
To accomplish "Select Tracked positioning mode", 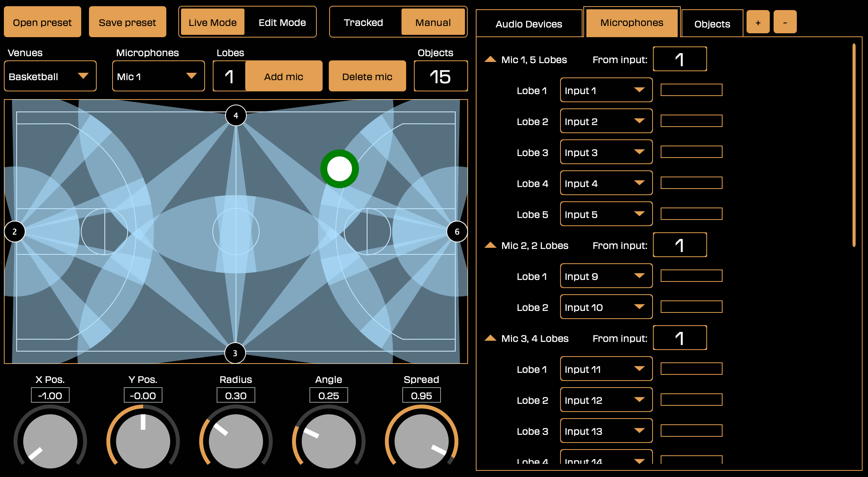I will [x=364, y=22].
